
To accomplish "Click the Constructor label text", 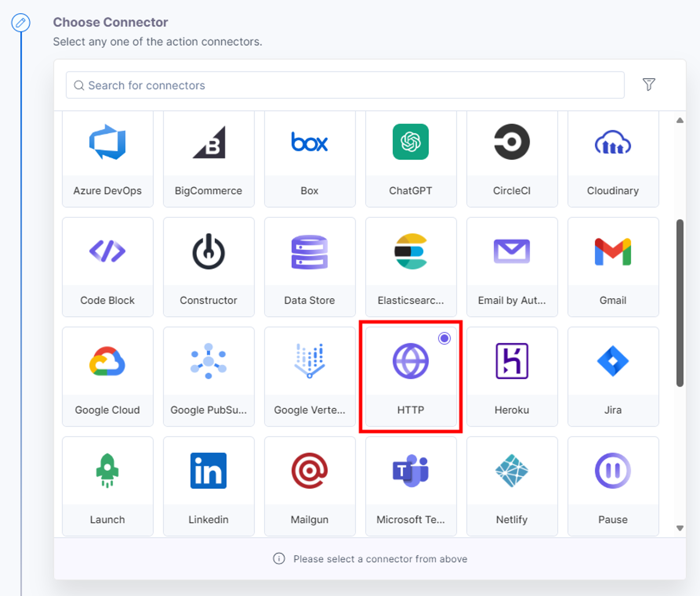I will coord(208,300).
